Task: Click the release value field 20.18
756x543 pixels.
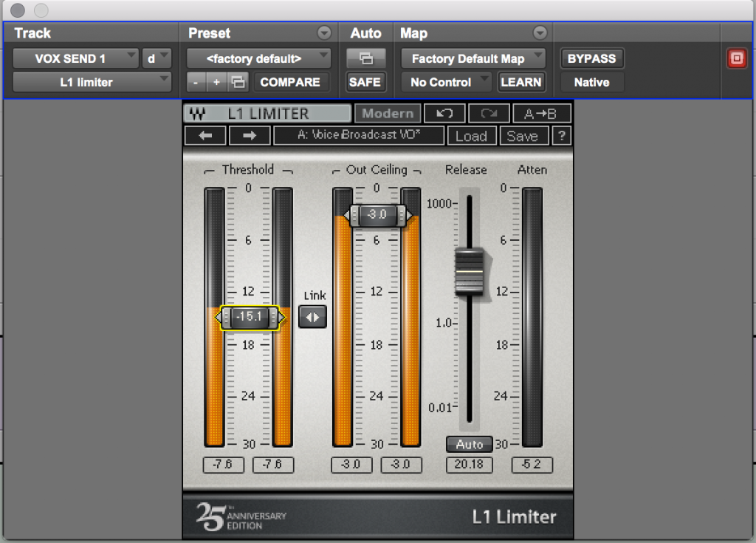Action: 469,465
